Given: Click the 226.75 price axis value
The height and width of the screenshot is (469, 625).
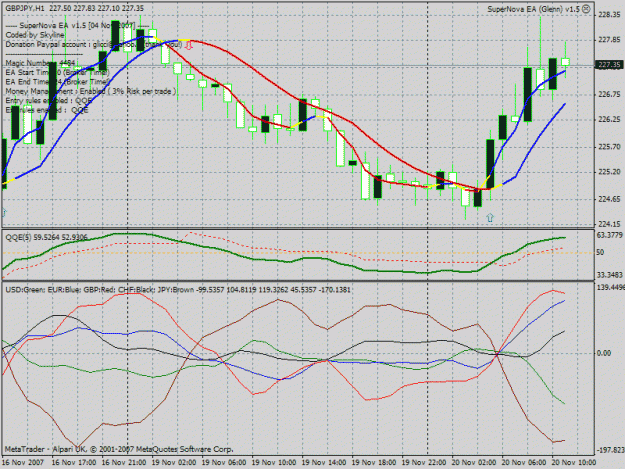Looking at the screenshot, I should coord(609,94).
